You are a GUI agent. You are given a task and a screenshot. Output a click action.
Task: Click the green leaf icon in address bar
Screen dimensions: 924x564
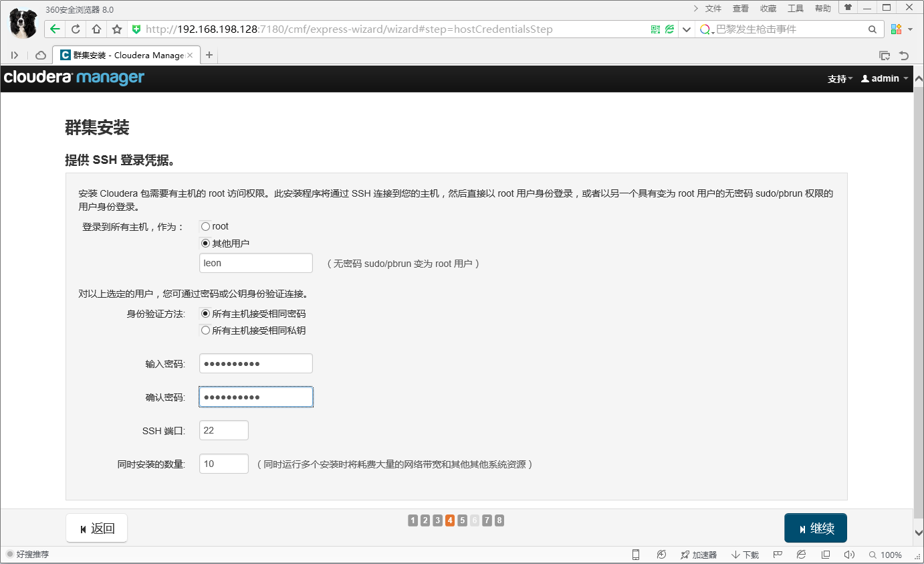tap(669, 29)
